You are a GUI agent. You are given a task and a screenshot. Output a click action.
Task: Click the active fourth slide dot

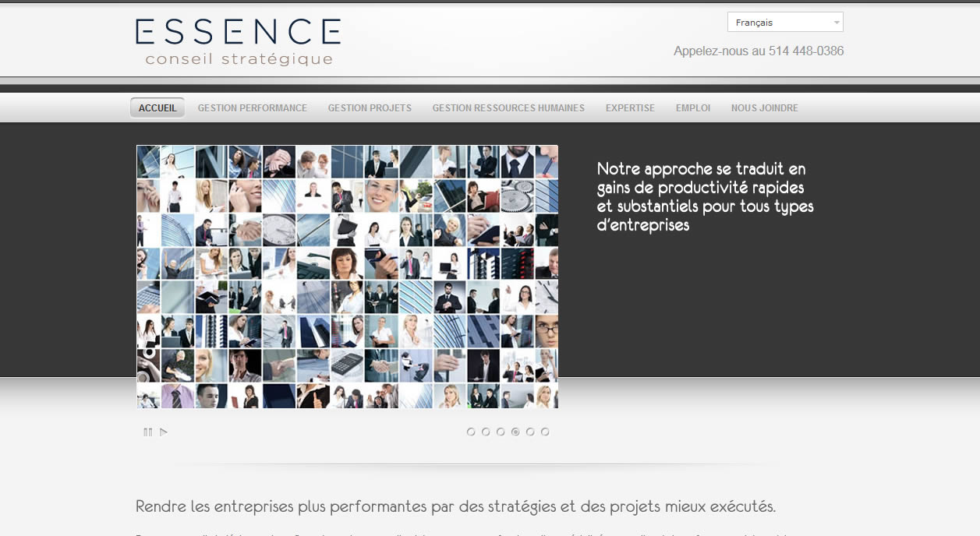(x=515, y=432)
